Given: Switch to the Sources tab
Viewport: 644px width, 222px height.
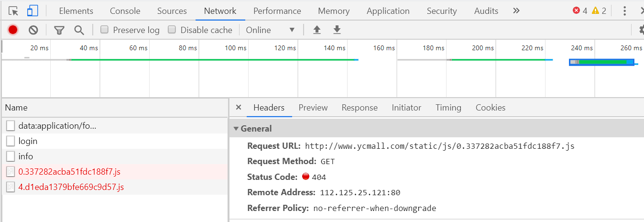Looking at the screenshot, I should 172,11.
